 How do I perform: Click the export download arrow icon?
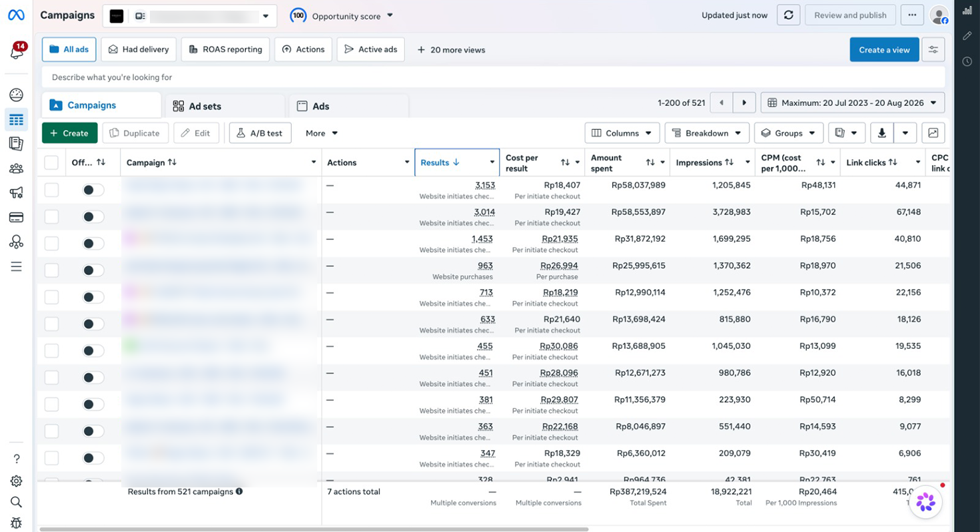point(881,133)
